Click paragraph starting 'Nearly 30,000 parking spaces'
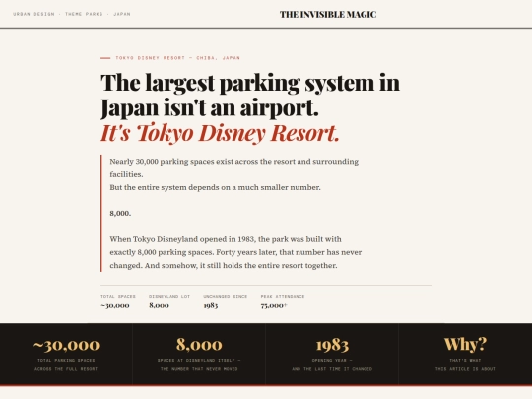The image size is (532, 399). click(234, 167)
